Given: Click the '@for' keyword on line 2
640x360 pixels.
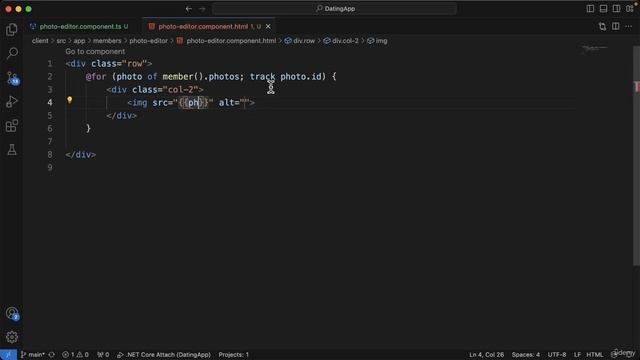Looking at the screenshot, I should 96,77.
